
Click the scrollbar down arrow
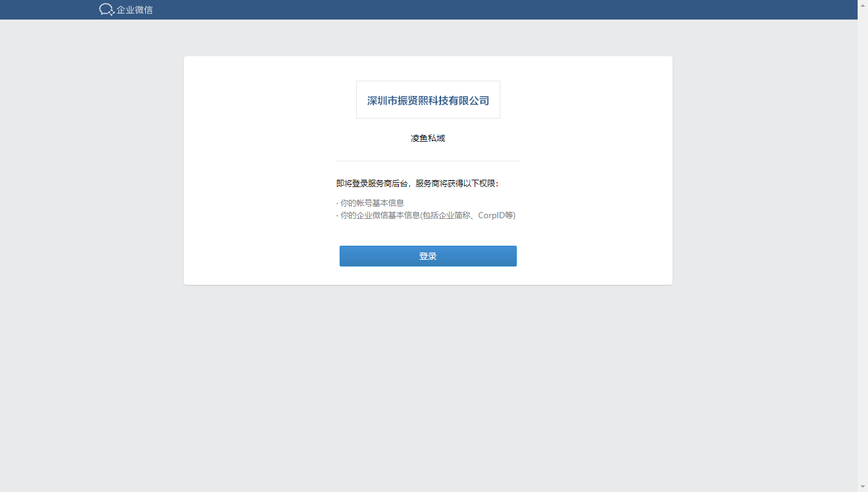tap(863, 486)
